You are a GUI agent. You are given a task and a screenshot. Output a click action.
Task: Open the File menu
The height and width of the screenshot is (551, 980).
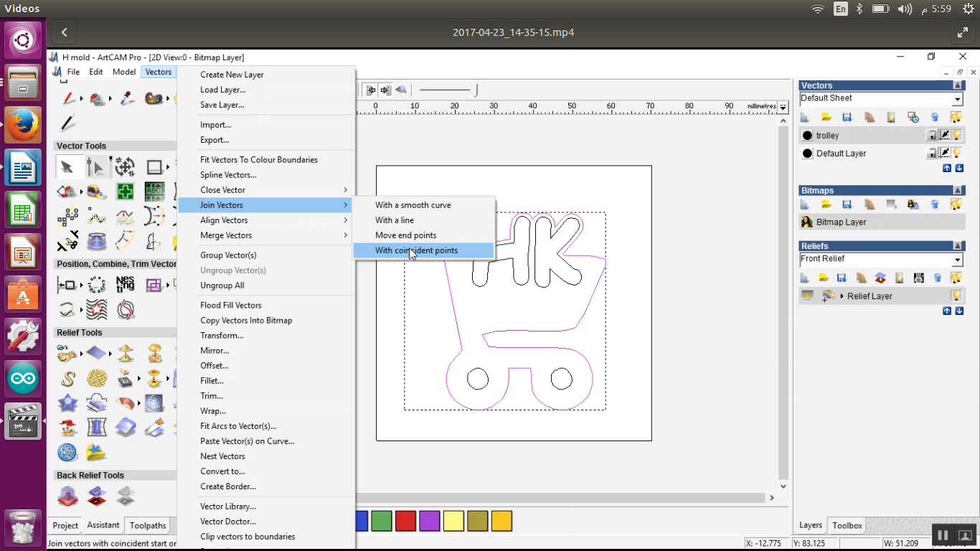[73, 72]
